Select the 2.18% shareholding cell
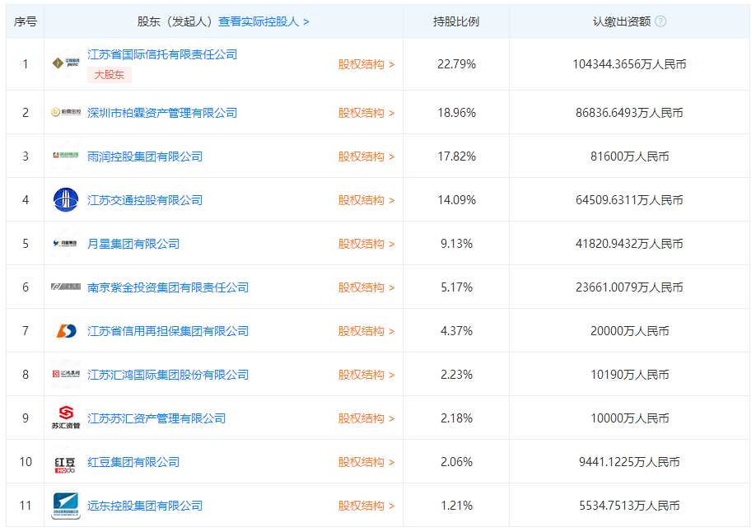This screenshot has width=756, height=532. point(456,418)
